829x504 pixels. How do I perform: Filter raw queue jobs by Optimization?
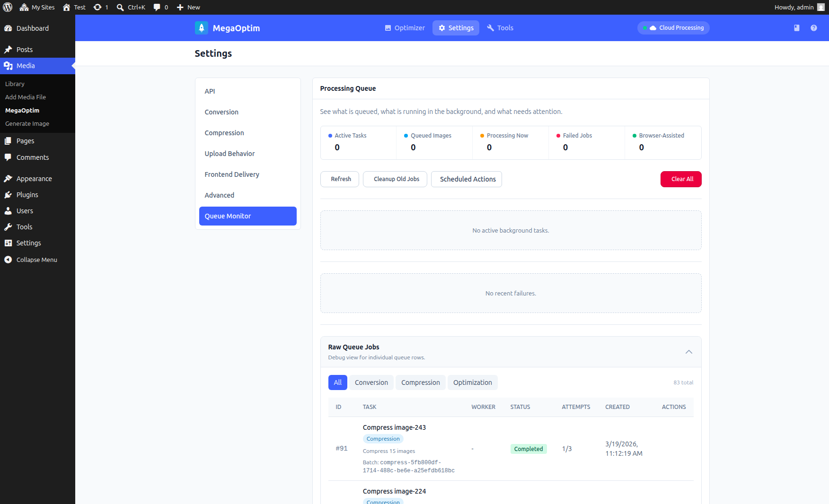tap(473, 382)
